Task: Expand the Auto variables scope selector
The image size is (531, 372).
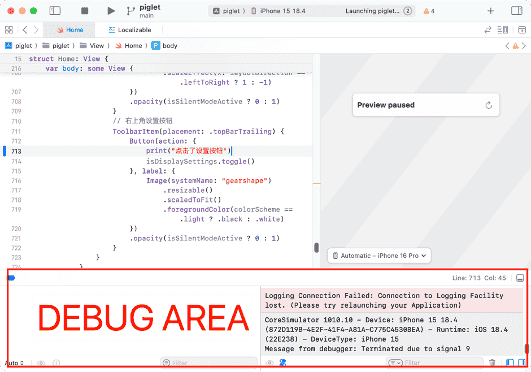Action: (x=14, y=363)
